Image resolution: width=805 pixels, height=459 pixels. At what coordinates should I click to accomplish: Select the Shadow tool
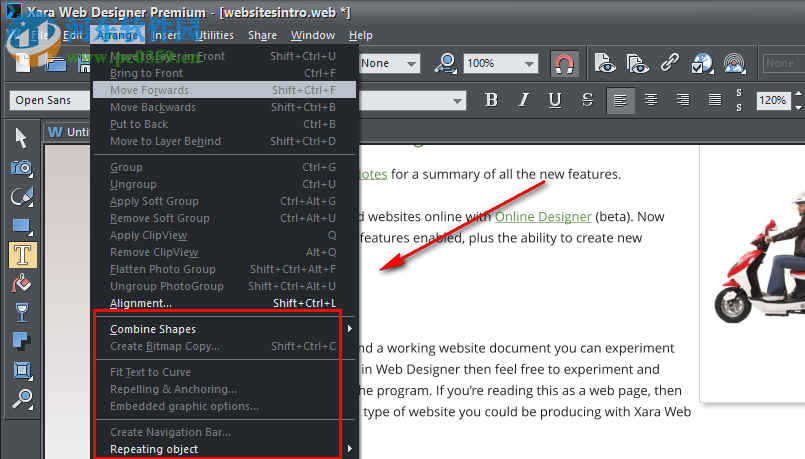pyautogui.click(x=22, y=341)
